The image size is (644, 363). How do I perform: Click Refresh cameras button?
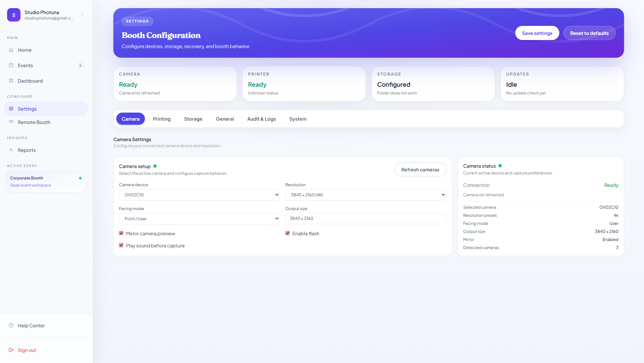point(420,169)
